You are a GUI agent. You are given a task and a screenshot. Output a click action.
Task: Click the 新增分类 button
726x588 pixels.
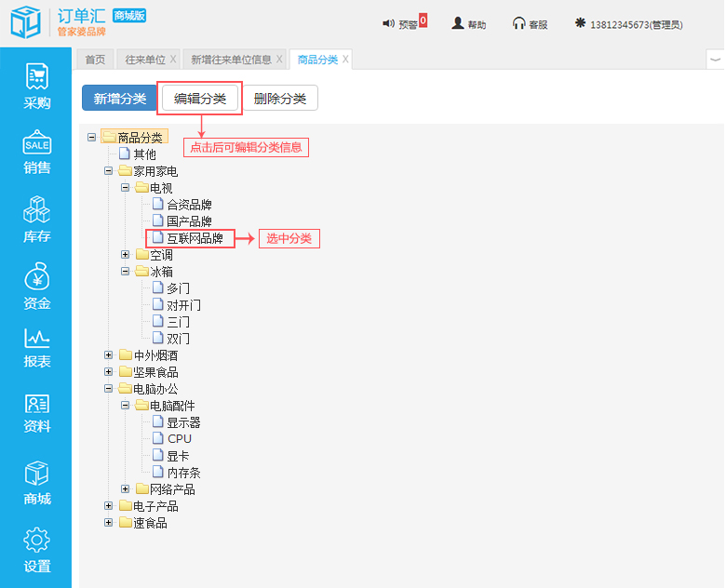[x=119, y=98]
